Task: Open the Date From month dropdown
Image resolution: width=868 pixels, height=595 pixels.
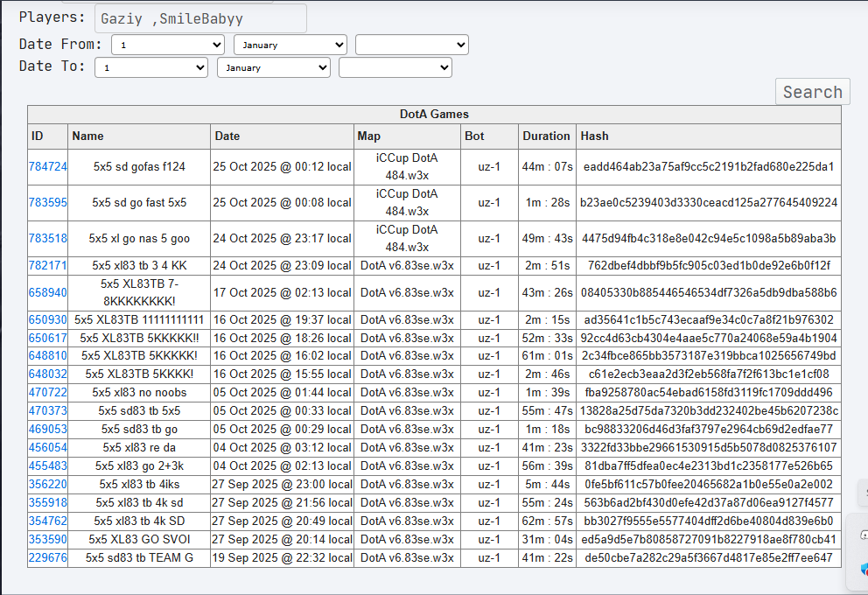Action: click(x=290, y=45)
